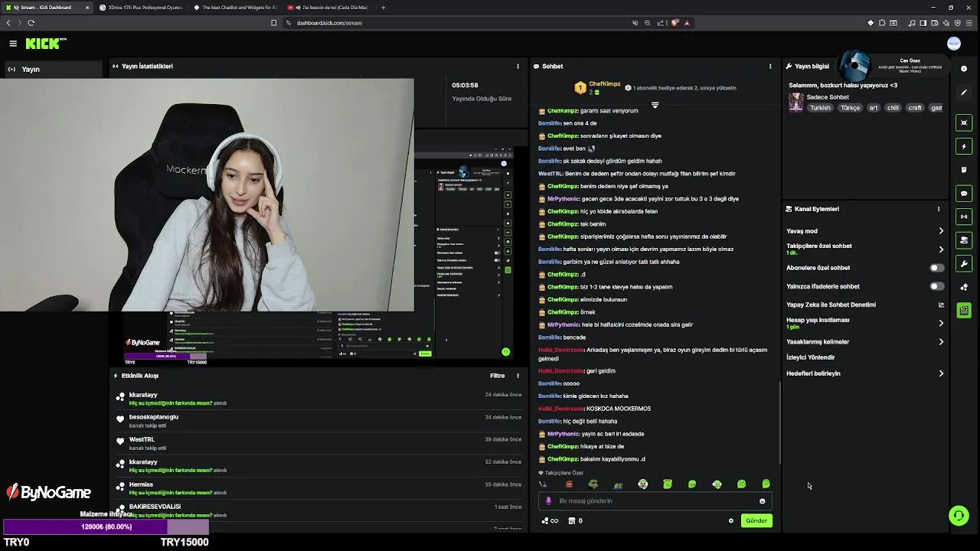This screenshot has width=980, height=551.
Task: Reload the browser page
Action: pos(31,23)
